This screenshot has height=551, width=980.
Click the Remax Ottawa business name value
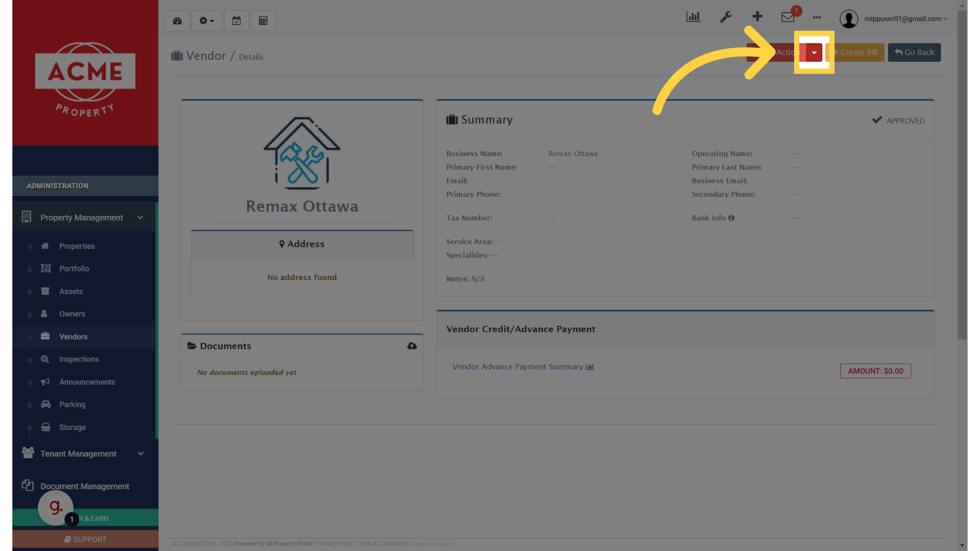click(x=573, y=154)
